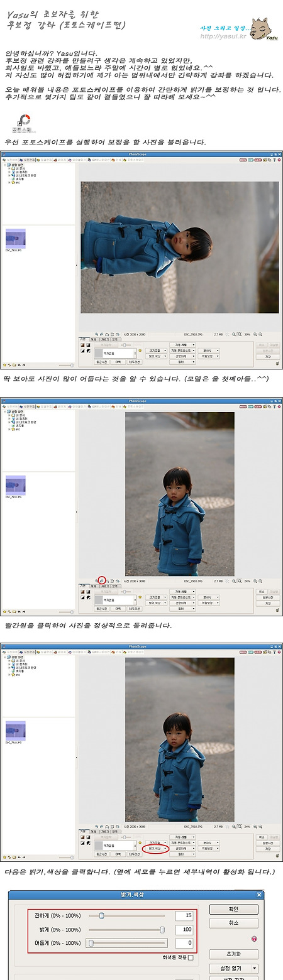283x980 pixels.
Task: Open the red help icon in the dialog
Action: 253,939
